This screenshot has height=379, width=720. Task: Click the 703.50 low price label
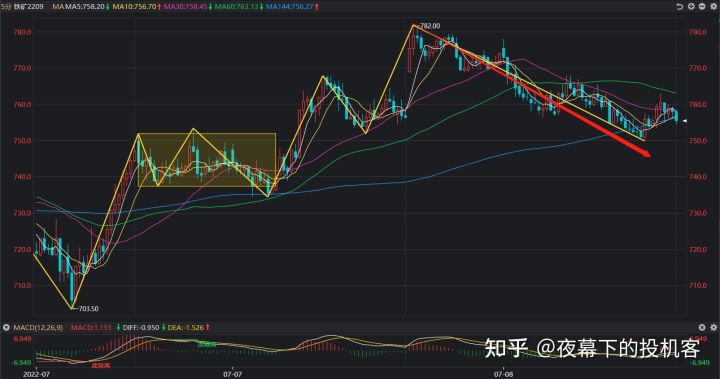coord(88,309)
